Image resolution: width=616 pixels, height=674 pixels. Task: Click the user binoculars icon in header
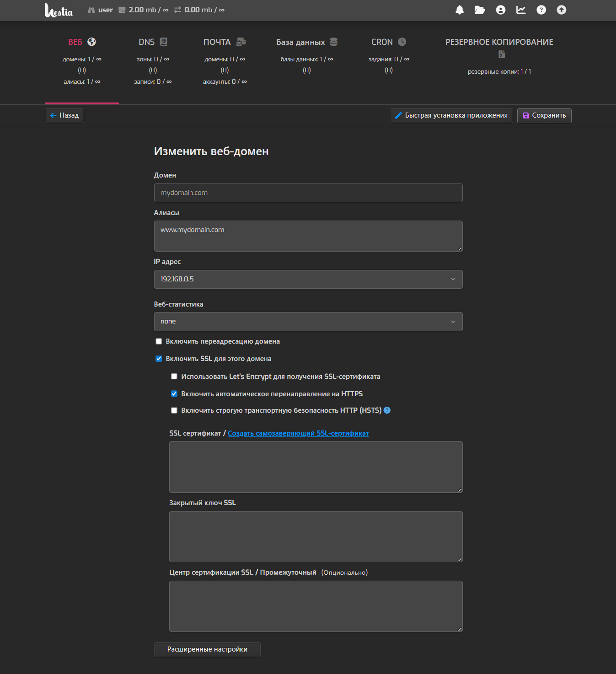91,10
